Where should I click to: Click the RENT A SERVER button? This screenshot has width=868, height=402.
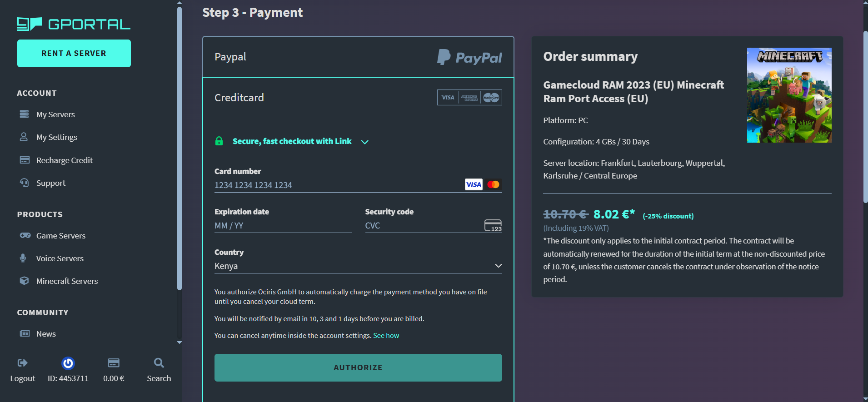(74, 53)
